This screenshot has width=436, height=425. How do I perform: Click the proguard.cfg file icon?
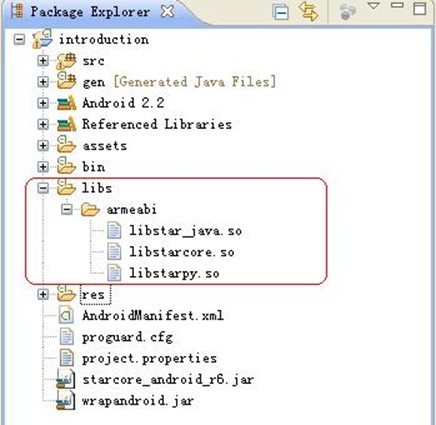tap(66, 337)
